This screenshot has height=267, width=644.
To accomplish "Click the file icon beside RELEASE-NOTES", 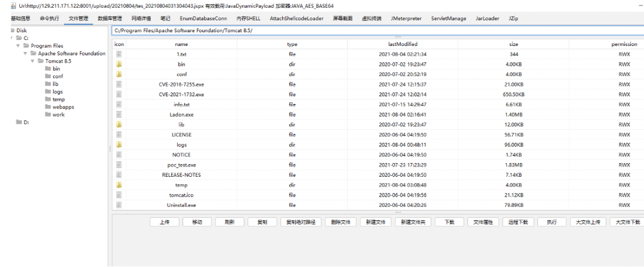I will coord(119,175).
